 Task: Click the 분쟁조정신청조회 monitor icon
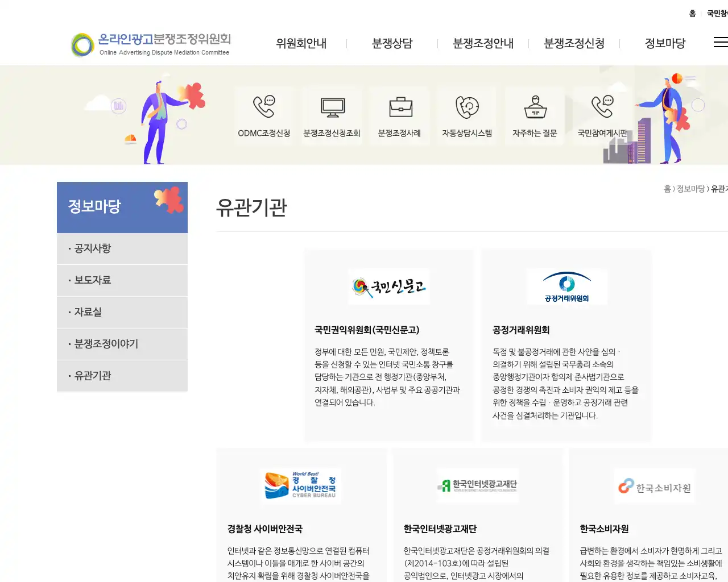(332, 114)
